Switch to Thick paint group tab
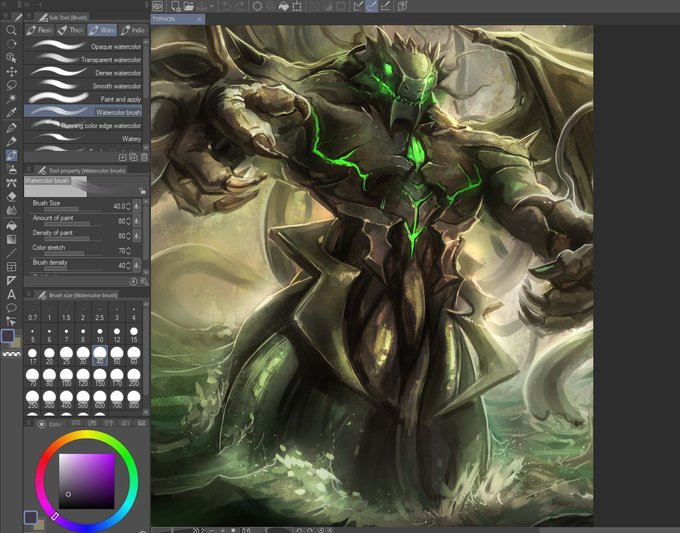The width and height of the screenshot is (680, 533). click(71, 30)
